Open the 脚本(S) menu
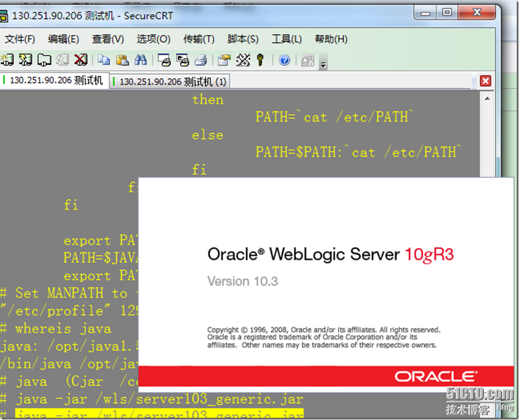The width and height of the screenshot is (519, 420). click(x=243, y=39)
